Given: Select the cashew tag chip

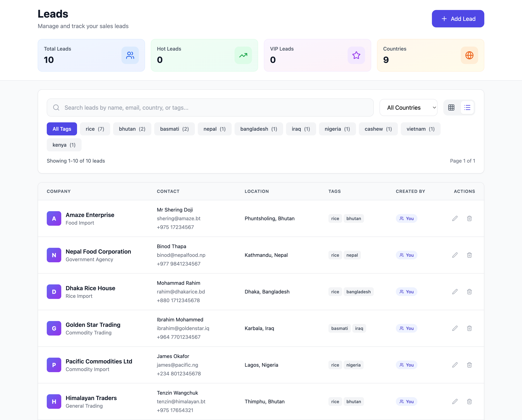Looking at the screenshot, I should 378,129.
